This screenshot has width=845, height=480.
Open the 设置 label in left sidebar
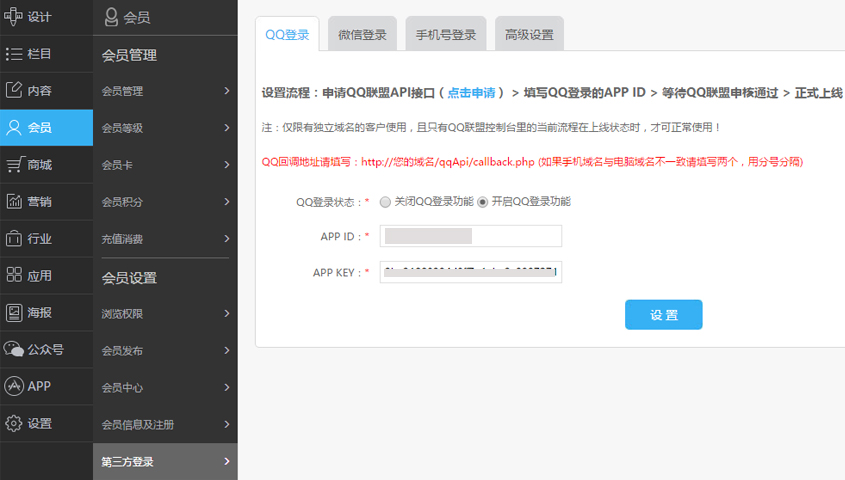[39, 424]
